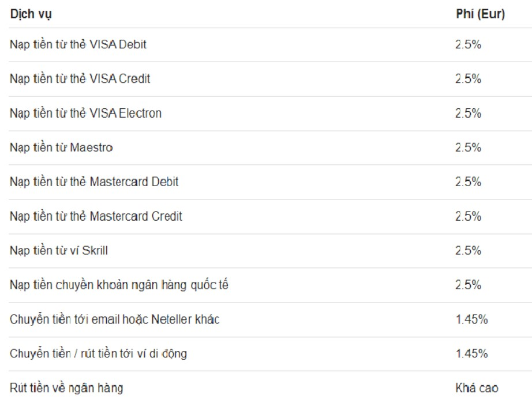Screen dimensions: 532x404
Task: Click the 2.5% fee for Mastercard Credit
Action: click(x=468, y=217)
